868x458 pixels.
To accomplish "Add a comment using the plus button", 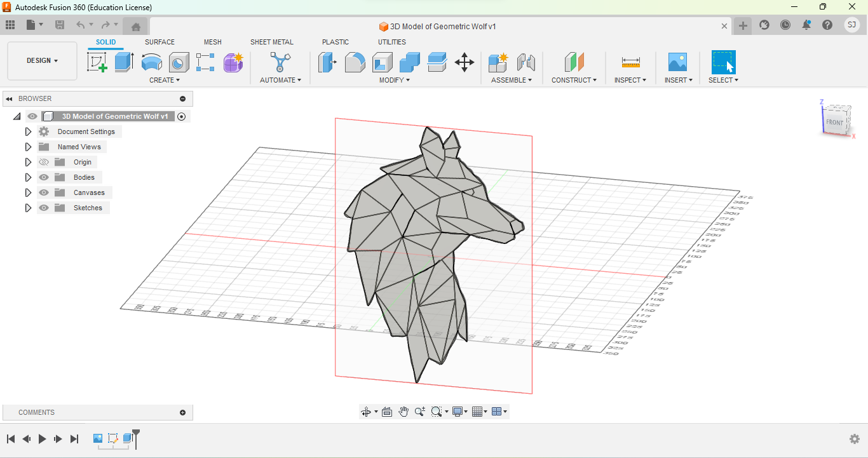I will click(x=184, y=412).
